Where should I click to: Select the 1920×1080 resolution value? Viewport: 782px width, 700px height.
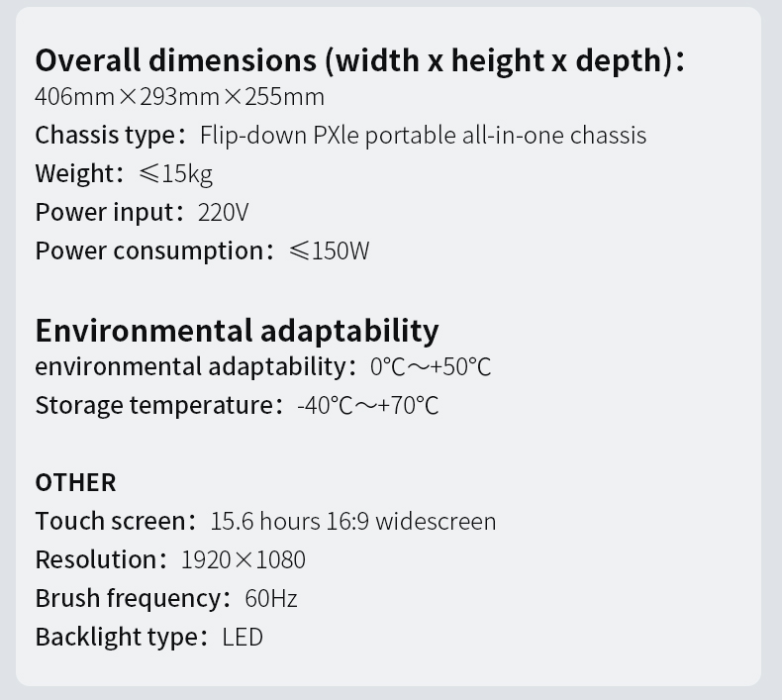click(x=244, y=559)
